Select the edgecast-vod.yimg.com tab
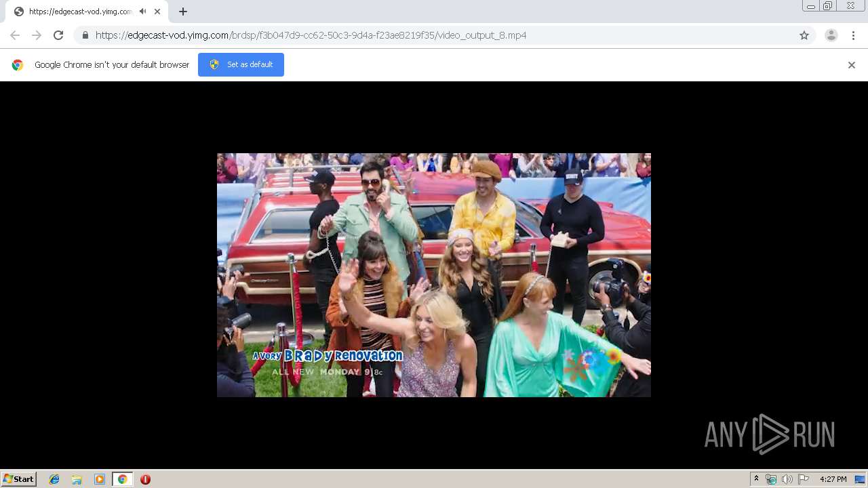The height and width of the screenshot is (488, 868). pyautogui.click(x=87, y=12)
